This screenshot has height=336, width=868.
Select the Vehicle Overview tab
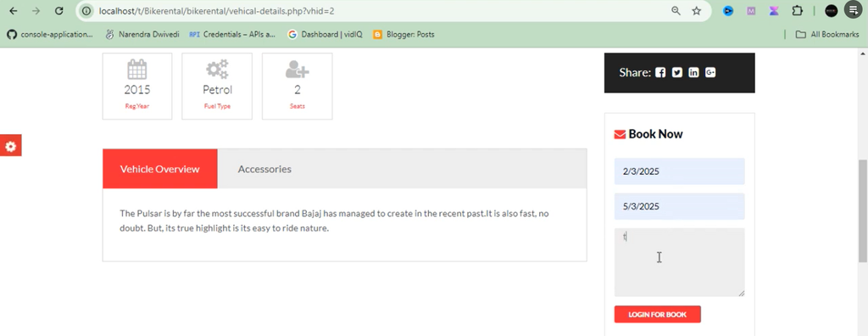pos(160,169)
